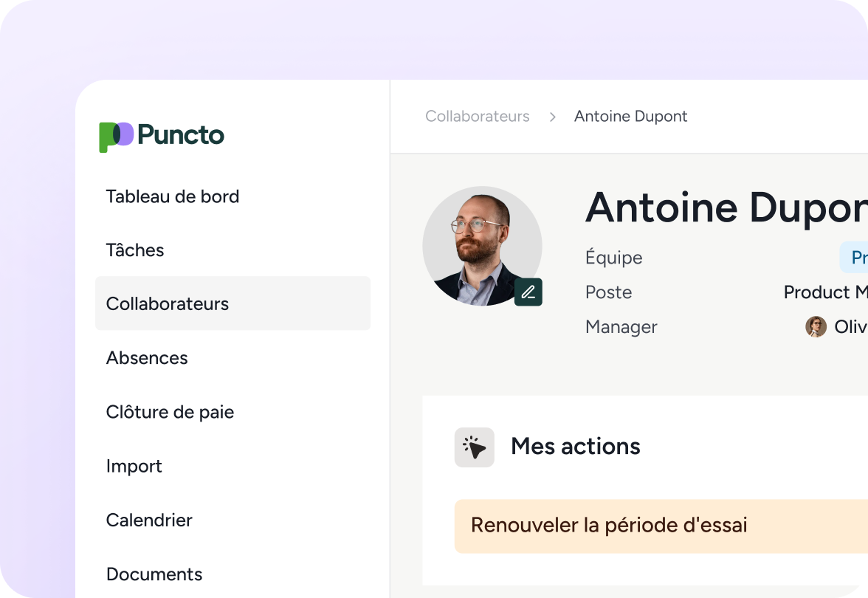Viewport: 868px width, 598px height.
Task: Edit the profile photo with pencil icon
Action: click(528, 292)
